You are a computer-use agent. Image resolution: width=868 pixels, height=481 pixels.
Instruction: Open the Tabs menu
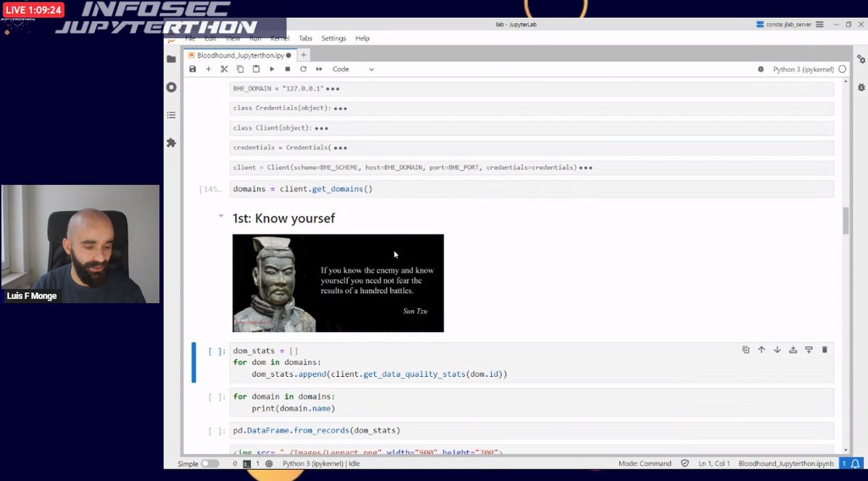pos(306,38)
